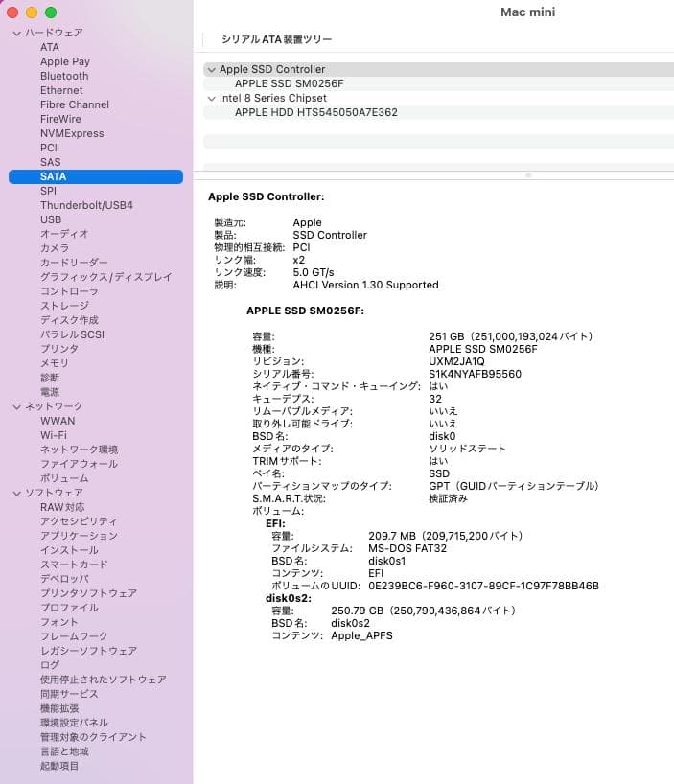This screenshot has height=784, width=674.
Task: Open Thunderbolt/USB4 entry
Action: (86, 205)
